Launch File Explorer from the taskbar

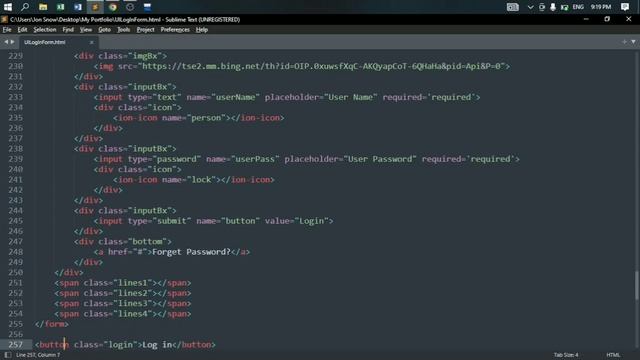point(43,7)
